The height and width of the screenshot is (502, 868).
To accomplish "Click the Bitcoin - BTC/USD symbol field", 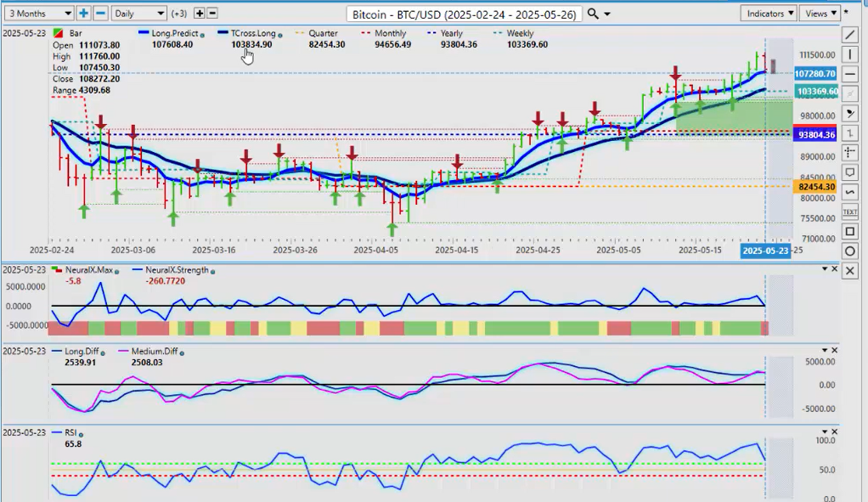I will [465, 14].
